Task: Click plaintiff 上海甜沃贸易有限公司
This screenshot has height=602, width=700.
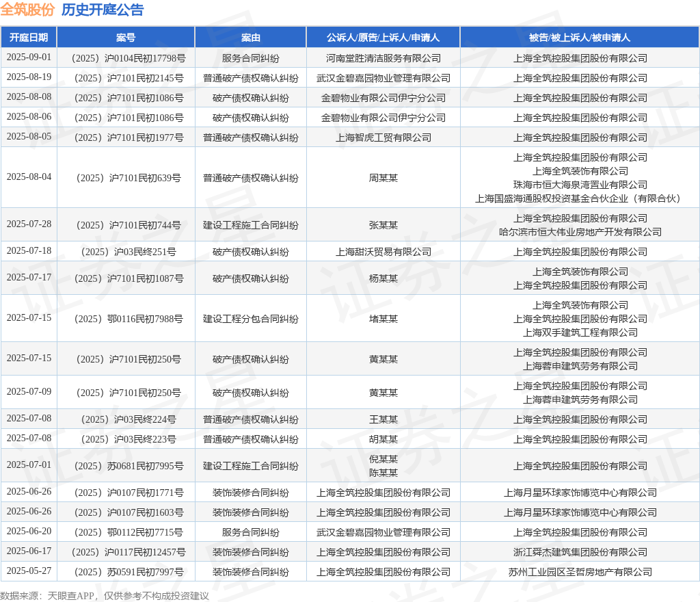Action: click(383, 252)
